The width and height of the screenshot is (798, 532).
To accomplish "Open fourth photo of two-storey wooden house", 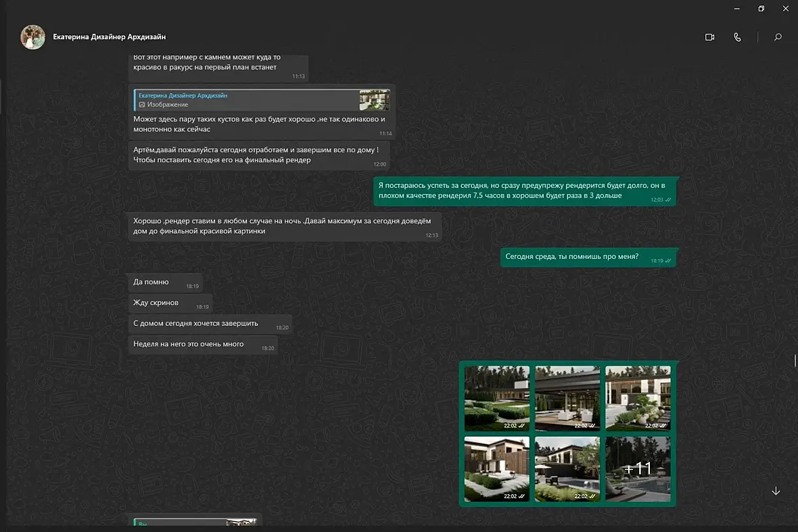I will (496, 469).
